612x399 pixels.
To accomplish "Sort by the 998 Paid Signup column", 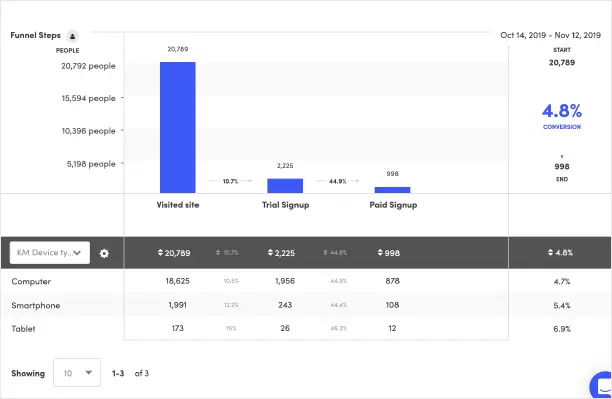I will click(389, 253).
